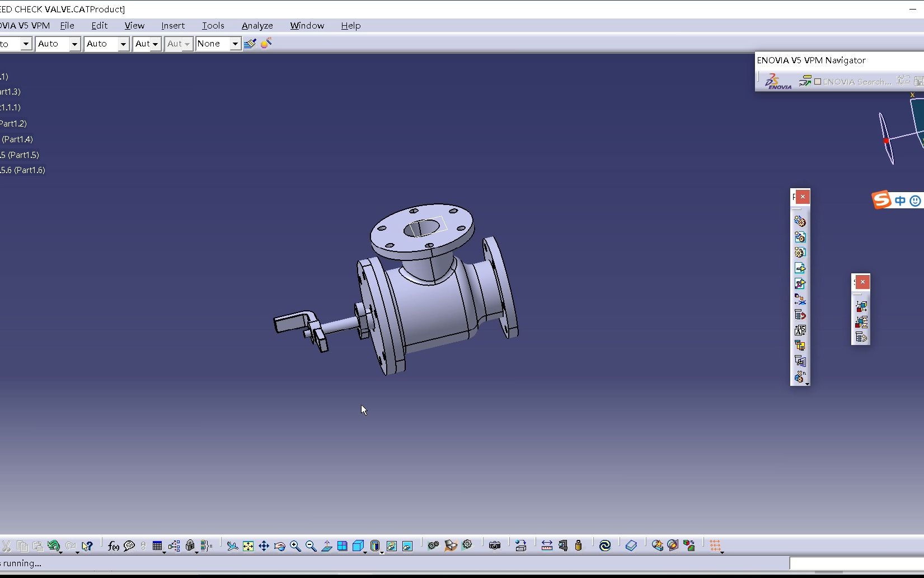Viewport: 924px width, 578px height.
Task: Click the Swap Visible Space icon
Action: tap(407, 546)
